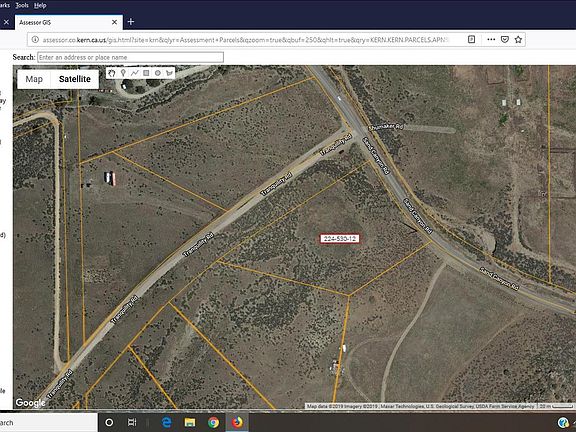Open the Help menu

point(40,5)
